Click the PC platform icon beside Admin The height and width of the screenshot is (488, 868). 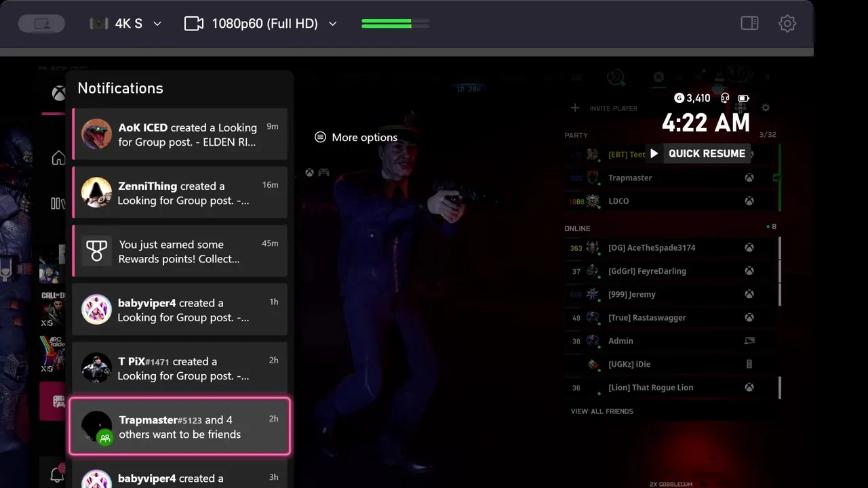click(x=749, y=341)
